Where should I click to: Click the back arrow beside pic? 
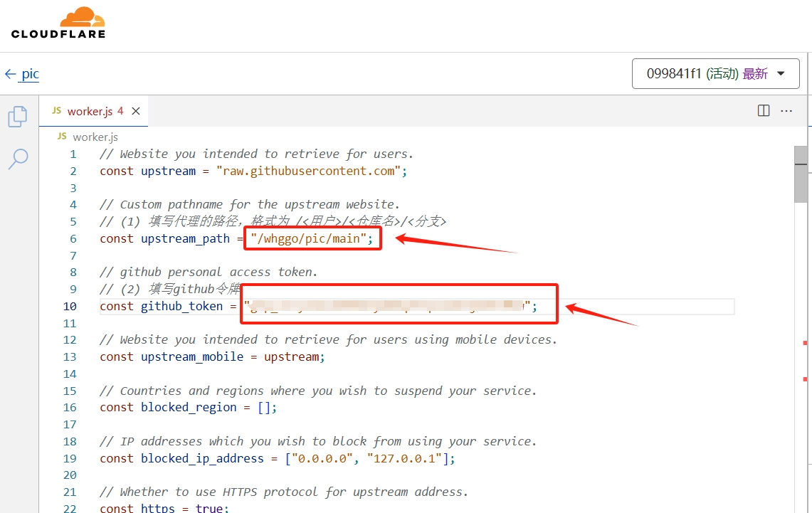click(x=10, y=74)
